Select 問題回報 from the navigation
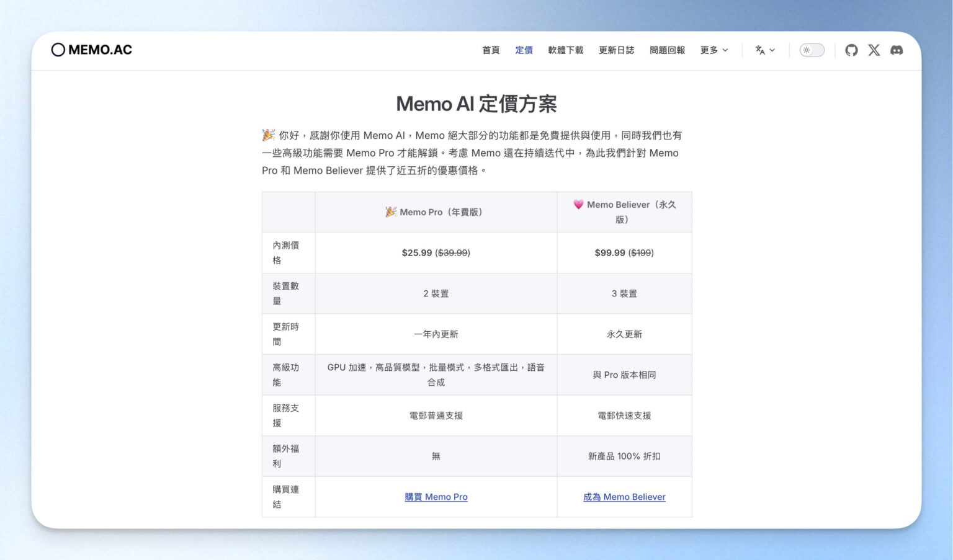Image resolution: width=953 pixels, height=560 pixels. tap(667, 50)
